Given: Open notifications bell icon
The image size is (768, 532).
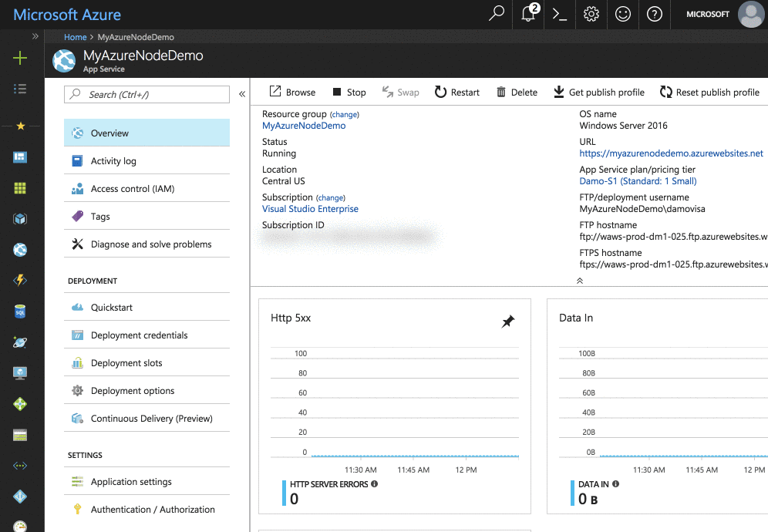Looking at the screenshot, I should tap(529, 13).
